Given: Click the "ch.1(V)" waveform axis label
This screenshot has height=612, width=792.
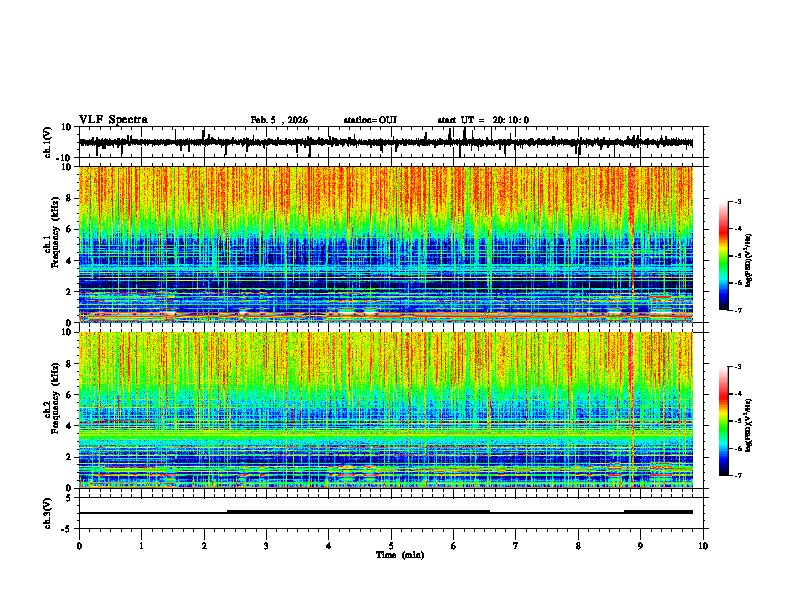Looking at the screenshot, I should coord(48,142).
